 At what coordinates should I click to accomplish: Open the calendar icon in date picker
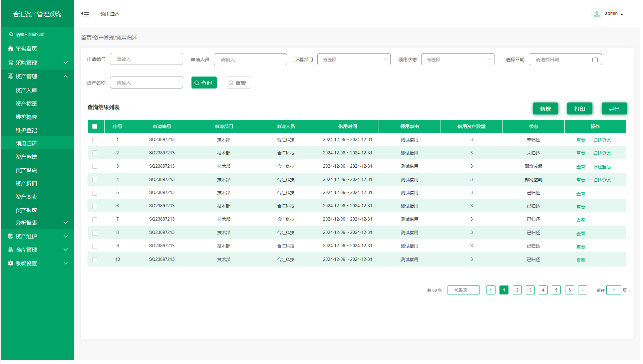(x=595, y=60)
